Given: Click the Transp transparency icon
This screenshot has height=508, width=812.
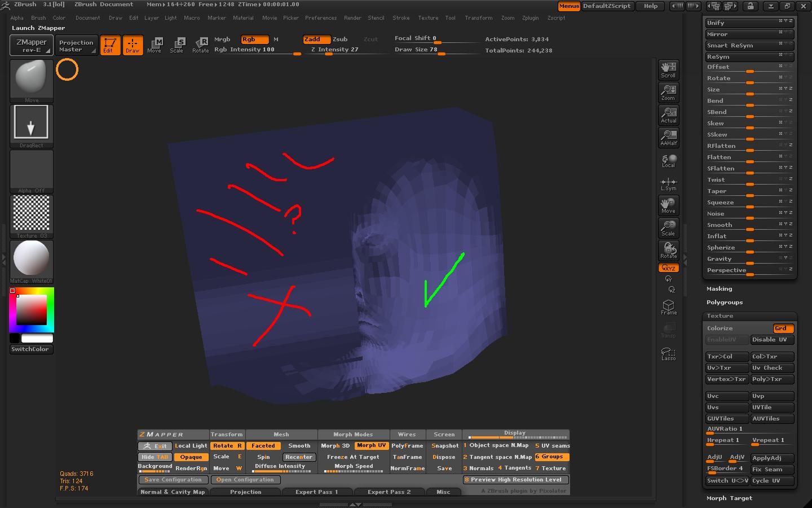Looking at the screenshot, I should 668,330.
